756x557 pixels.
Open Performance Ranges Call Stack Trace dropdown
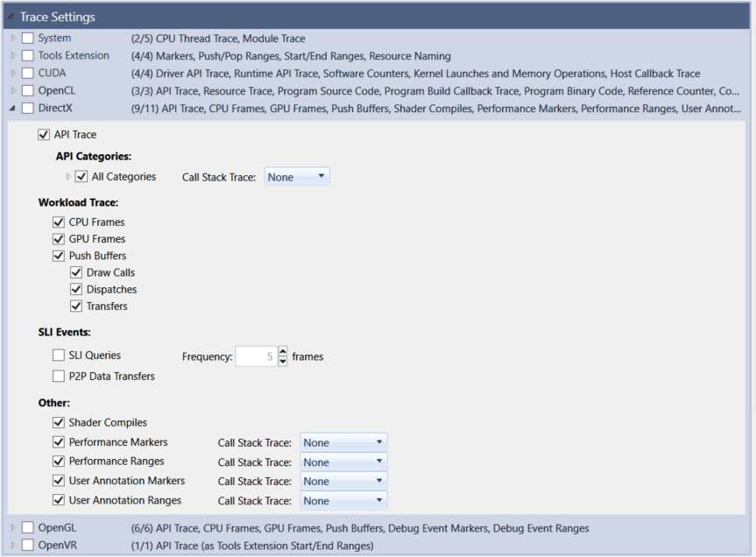tap(343, 462)
